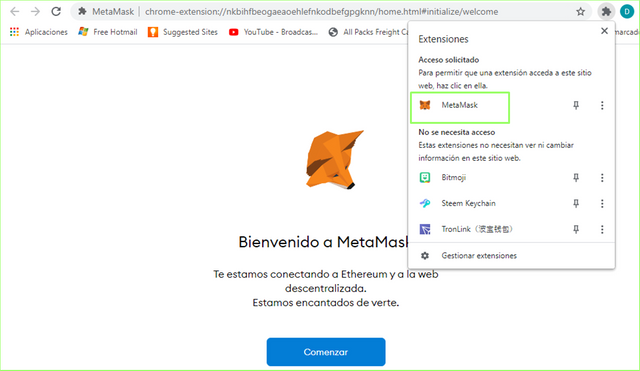This screenshot has height=371, width=640.
Task: Open the Free Hotmail bookmark
Action: pos(108,32)
